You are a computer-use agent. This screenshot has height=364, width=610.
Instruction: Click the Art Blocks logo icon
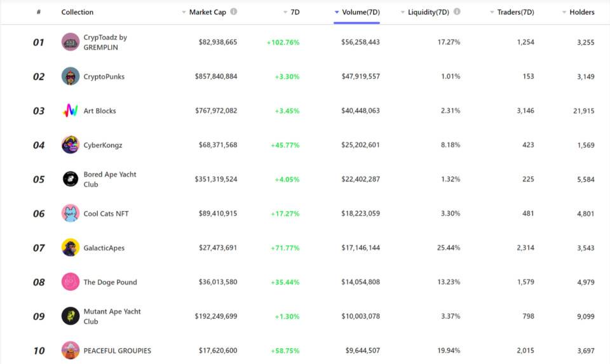click(71, 111)
